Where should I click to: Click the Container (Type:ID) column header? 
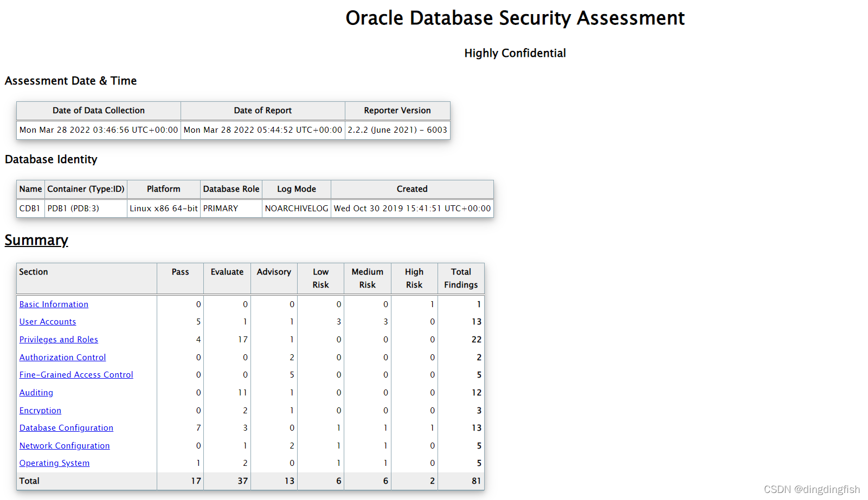coord(86,189)
